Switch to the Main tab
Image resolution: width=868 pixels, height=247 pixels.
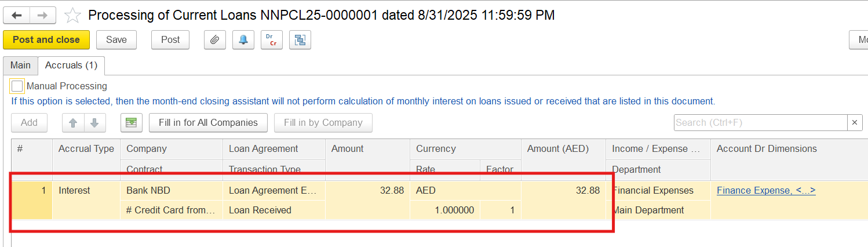pos(20,66)
